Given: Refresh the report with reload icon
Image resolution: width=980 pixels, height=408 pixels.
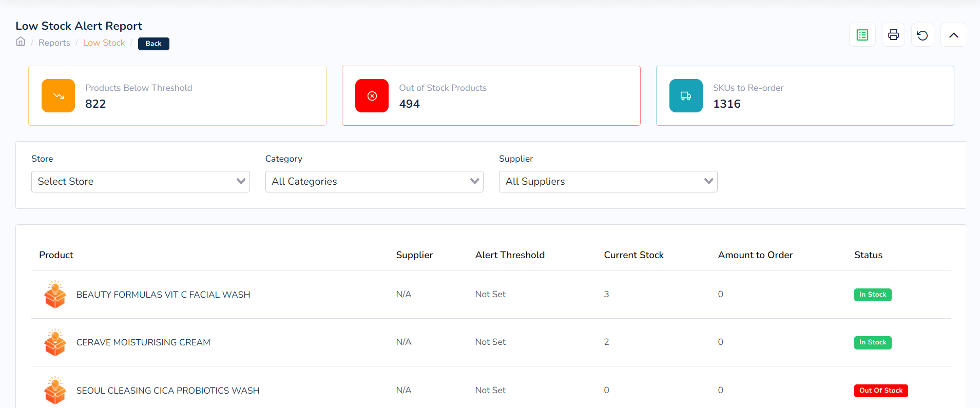Looking at the screenshot, I should click(923, 35).
